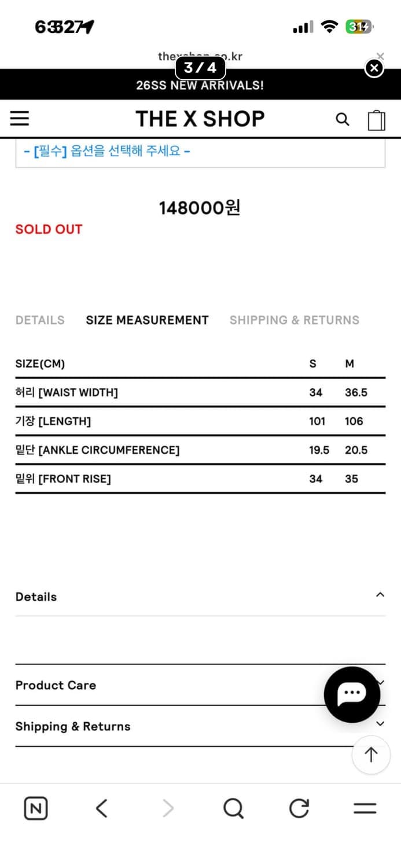Open the browser bottom-right menu lines

(365, 808)
